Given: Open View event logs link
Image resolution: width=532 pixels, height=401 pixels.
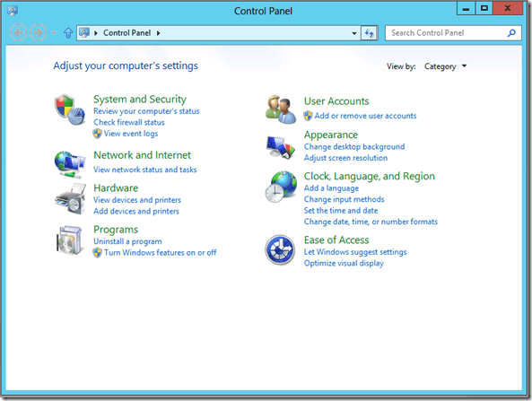Looking at the screenshot, I should pos(131,134).
